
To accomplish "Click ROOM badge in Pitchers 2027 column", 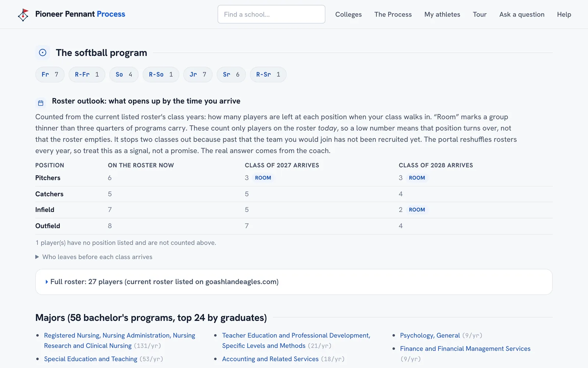I will pos(263,178).
